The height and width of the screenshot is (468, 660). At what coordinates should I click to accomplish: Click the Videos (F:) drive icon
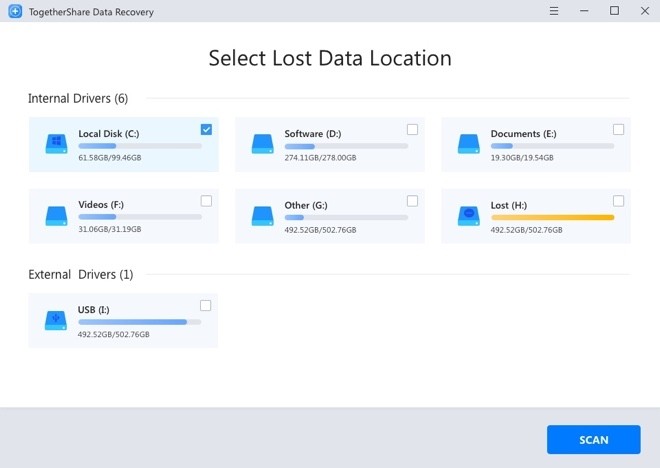pyautogui.click(x=56, y=214)
